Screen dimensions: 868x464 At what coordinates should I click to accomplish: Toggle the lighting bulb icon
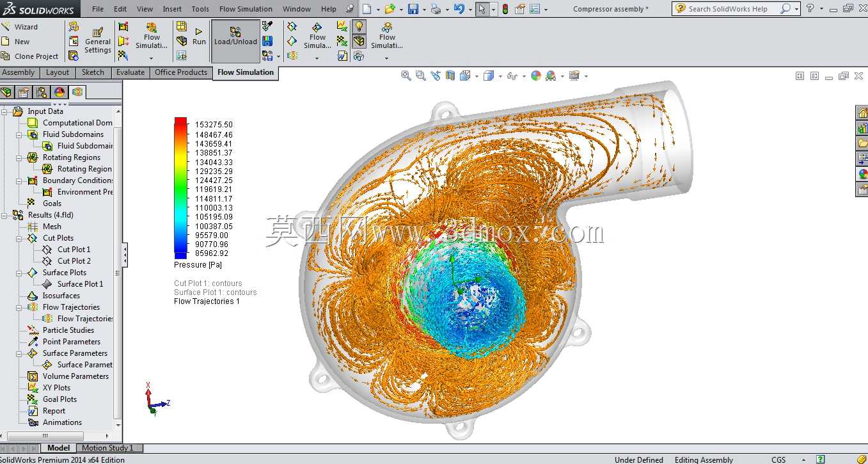pyautogui.click(x=359, y=26)
